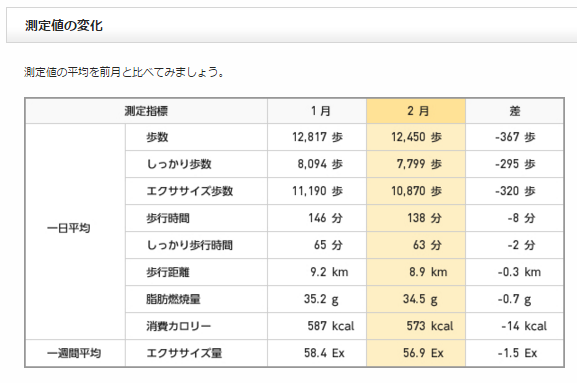Click the 12,817 歩 January value
The image size is (577, 383).
317,137
